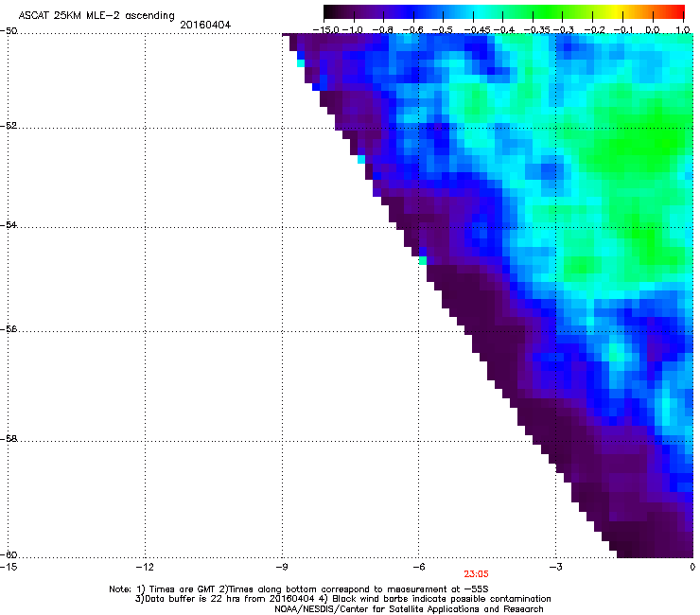Click the latitude axis label '-52'
Image resolution: width=700 pixels, height=615 pixels.
pos(9,126)
